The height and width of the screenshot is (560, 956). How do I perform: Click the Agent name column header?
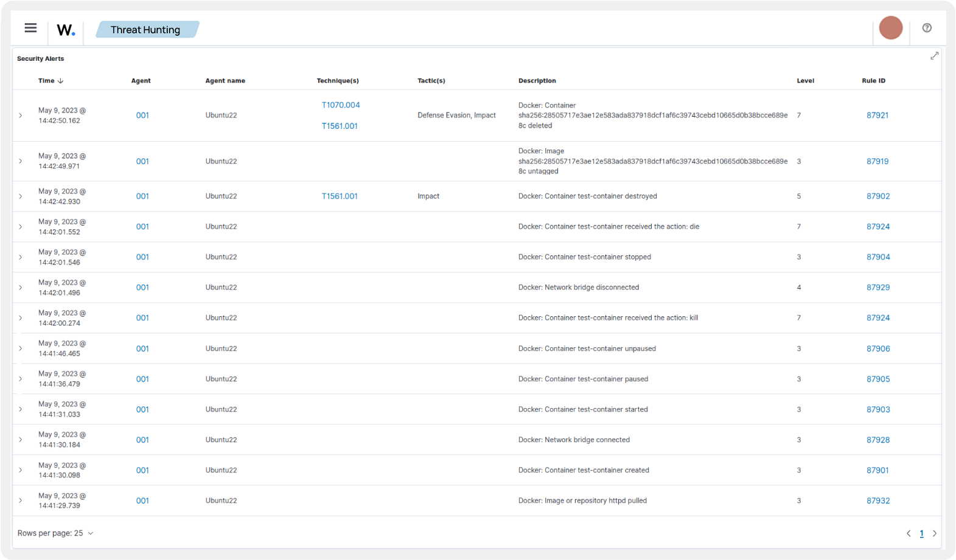pos(225,81)
